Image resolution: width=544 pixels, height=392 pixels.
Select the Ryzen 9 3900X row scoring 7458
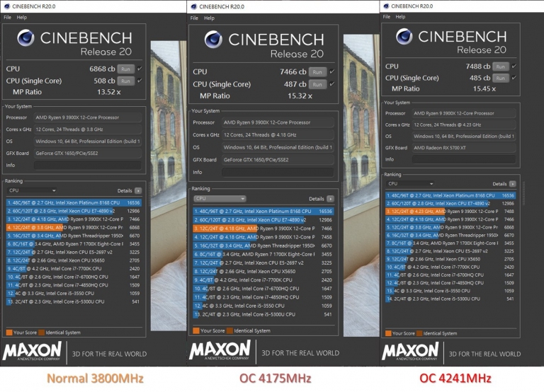coord(263,237)
